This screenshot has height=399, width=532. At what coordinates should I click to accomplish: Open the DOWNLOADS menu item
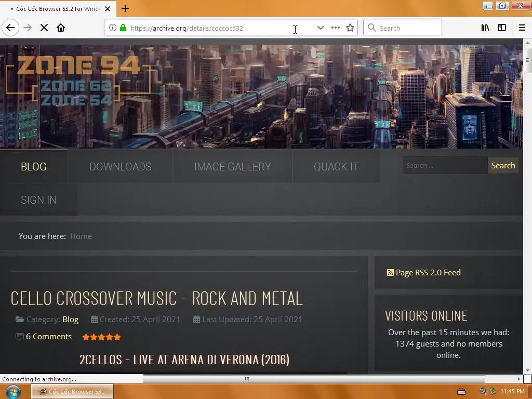(x=121, y=167)
